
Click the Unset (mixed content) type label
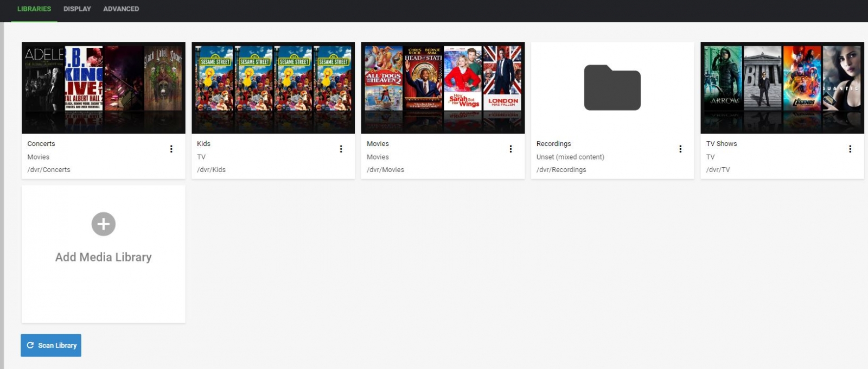[570, 157]
